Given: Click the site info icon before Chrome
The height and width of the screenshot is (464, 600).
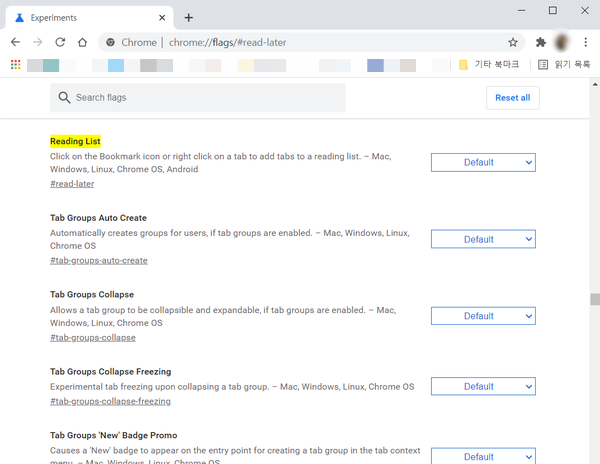Looking at the screenshot, I should (x=111, y=42).
